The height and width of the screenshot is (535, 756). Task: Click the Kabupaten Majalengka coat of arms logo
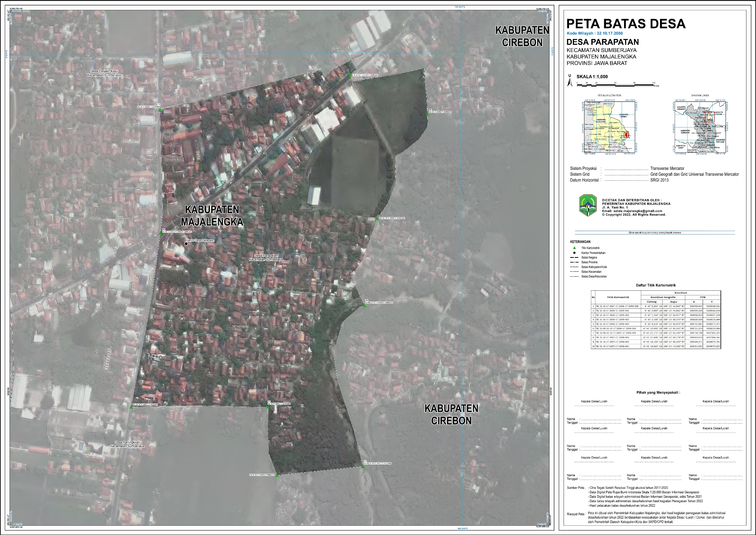pos(588,205)
